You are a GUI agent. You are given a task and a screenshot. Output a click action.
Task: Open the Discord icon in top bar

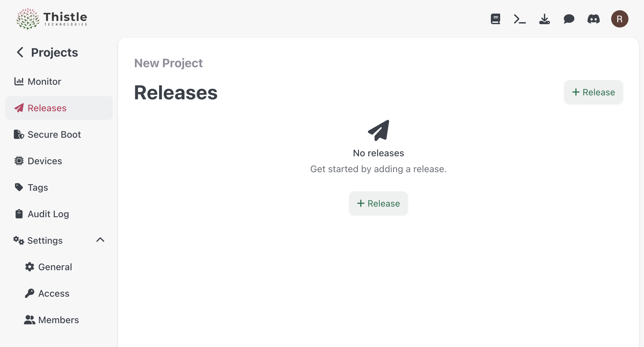[594, 19]
